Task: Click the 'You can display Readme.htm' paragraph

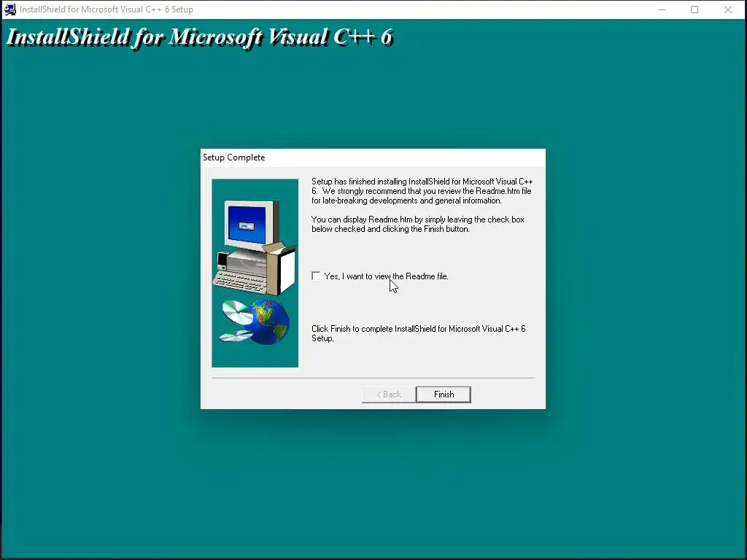Action: click(418, 225)
